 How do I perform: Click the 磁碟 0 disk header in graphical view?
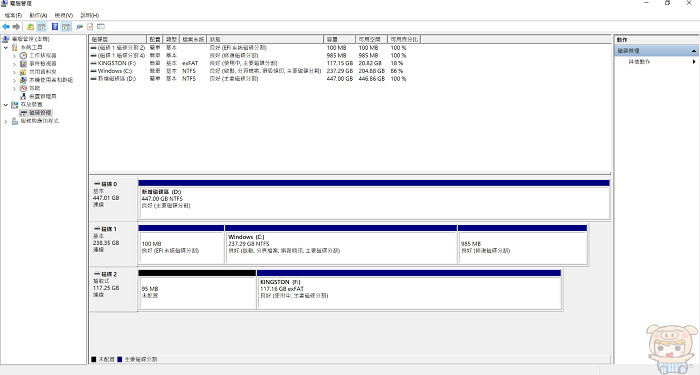point(113,199)
